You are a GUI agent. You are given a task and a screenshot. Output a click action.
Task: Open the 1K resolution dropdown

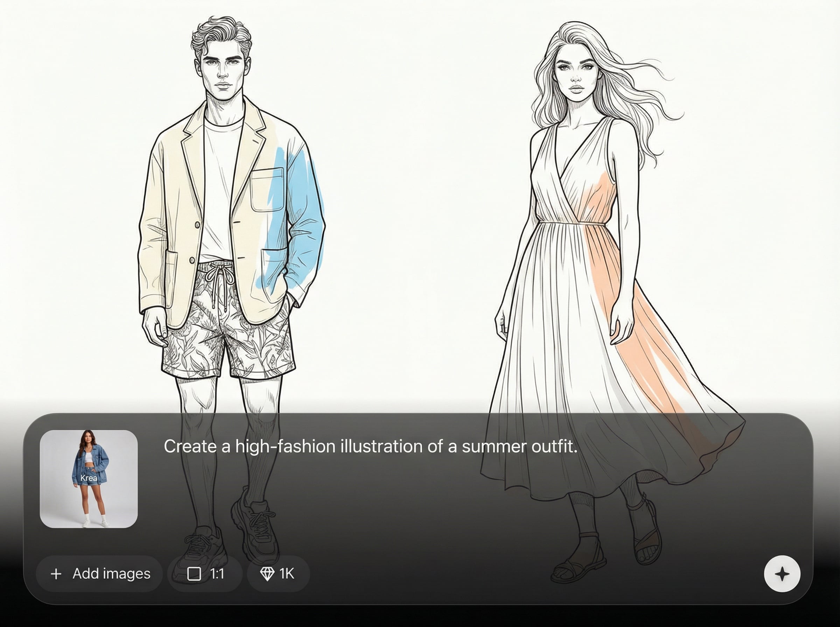click(278, 574)
